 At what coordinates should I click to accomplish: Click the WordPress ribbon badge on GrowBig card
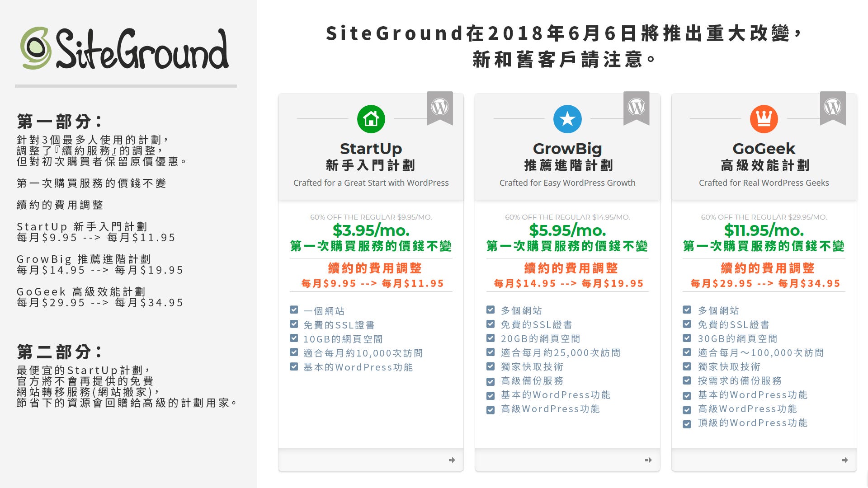[x=637, y=108]
